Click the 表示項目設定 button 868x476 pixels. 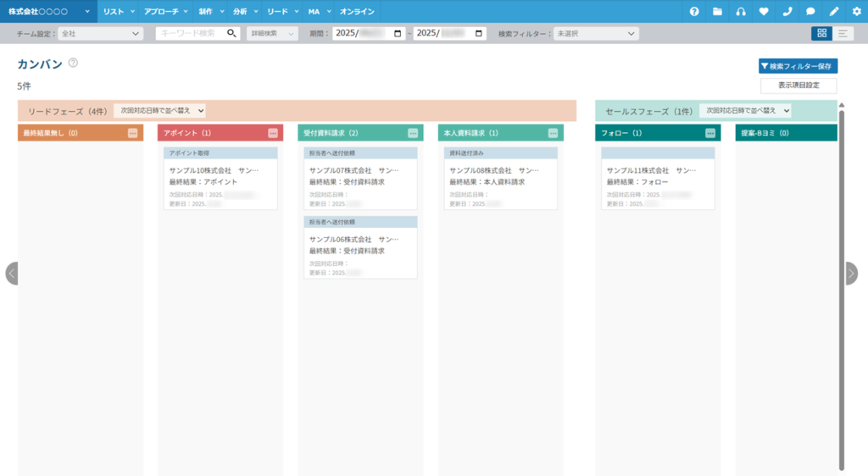[798, 86]
